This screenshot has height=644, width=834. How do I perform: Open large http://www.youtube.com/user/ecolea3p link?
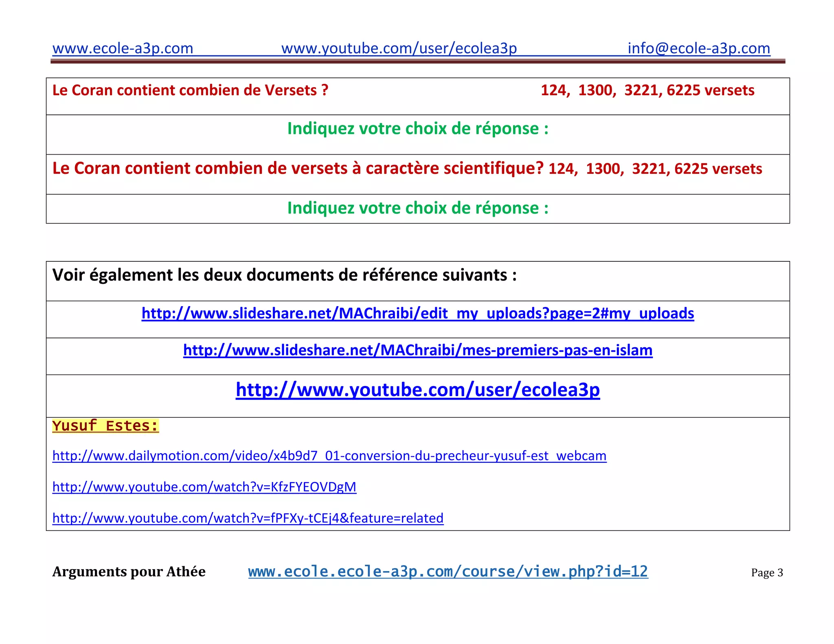coord(418,390)
